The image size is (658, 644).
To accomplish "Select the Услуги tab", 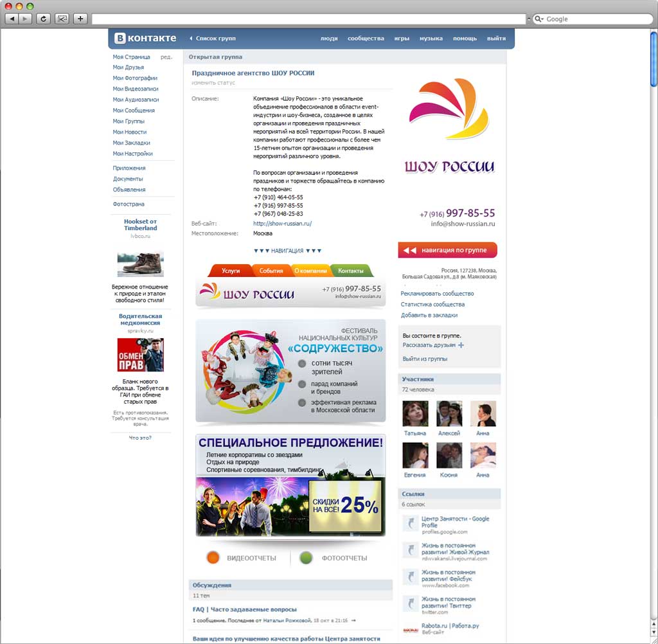I will tap(231, 271).
